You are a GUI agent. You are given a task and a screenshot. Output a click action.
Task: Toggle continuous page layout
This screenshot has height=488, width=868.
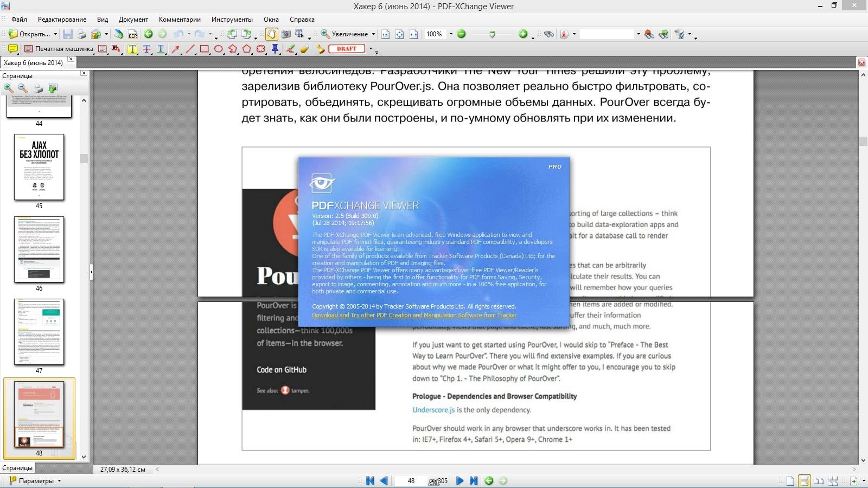coord(805,481)
